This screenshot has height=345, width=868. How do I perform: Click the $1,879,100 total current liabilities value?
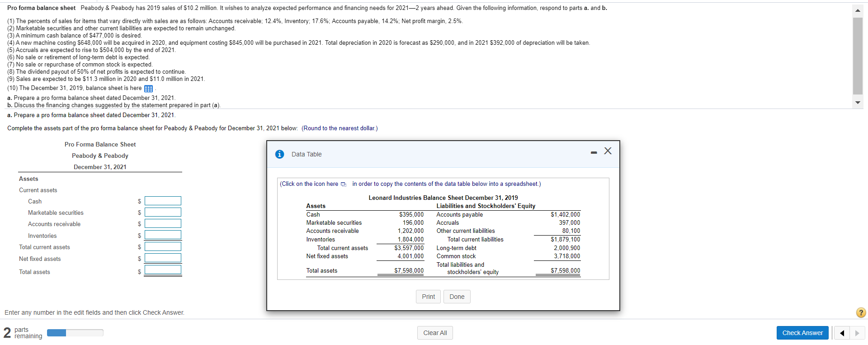[x=565, y=239]
